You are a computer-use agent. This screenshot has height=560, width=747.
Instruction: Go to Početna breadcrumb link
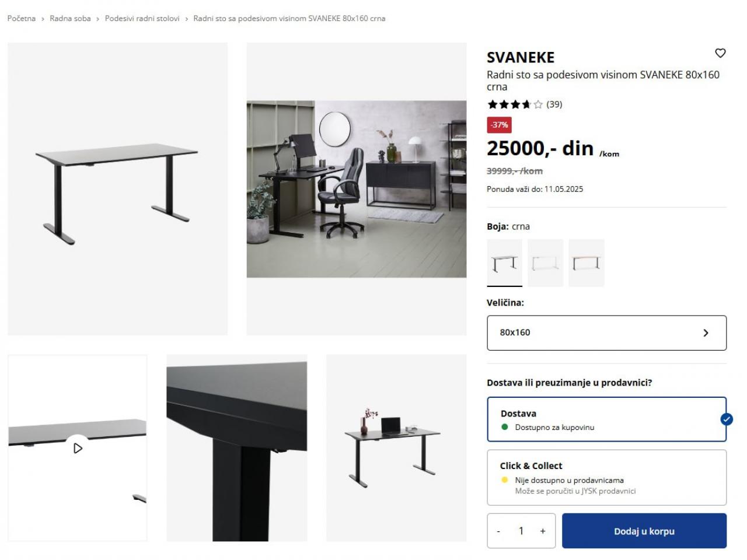click(22, 19)
